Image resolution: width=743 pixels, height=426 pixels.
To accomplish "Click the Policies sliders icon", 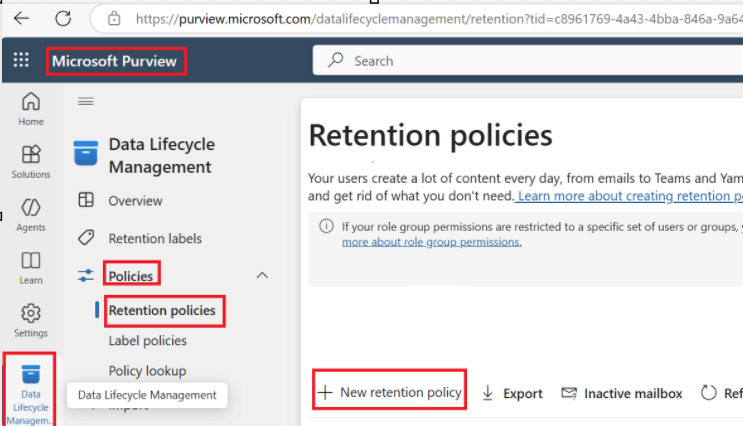I will click(86, 275).
